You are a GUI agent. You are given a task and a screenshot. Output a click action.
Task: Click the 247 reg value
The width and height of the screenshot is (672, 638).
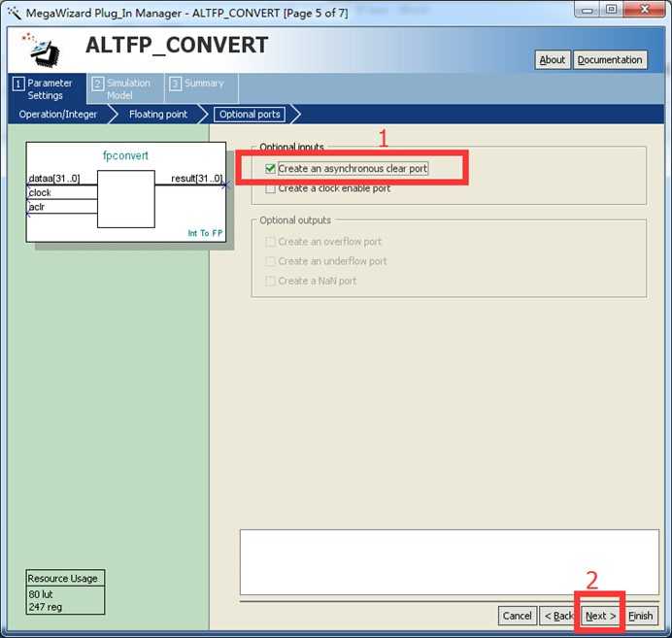46,607
